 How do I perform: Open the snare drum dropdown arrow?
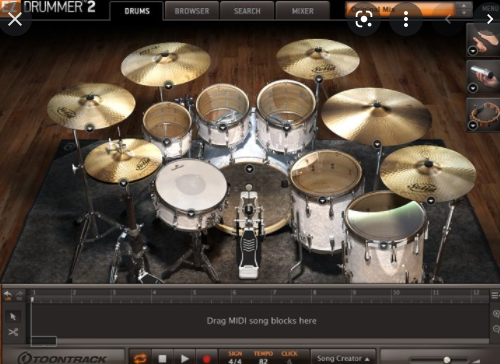coord(191,213)
